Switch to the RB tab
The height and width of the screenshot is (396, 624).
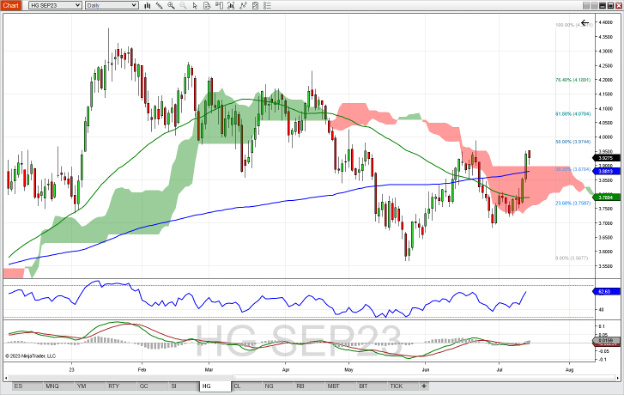(309, 386)
